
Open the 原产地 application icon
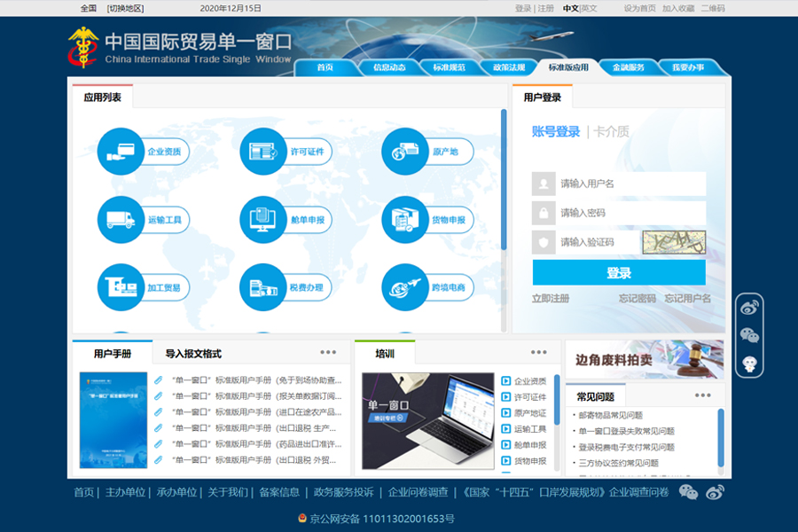point(405,152)
